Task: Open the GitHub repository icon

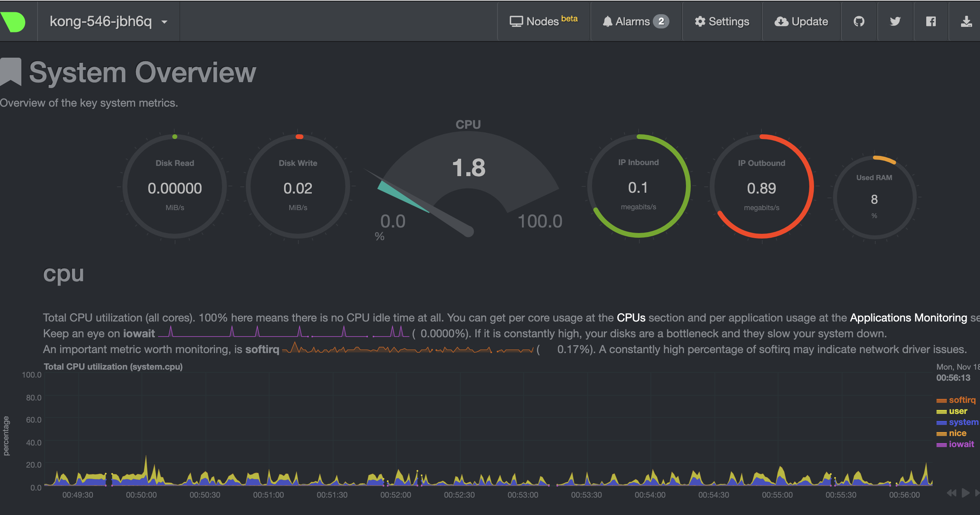Action: (x=859, y=22)
